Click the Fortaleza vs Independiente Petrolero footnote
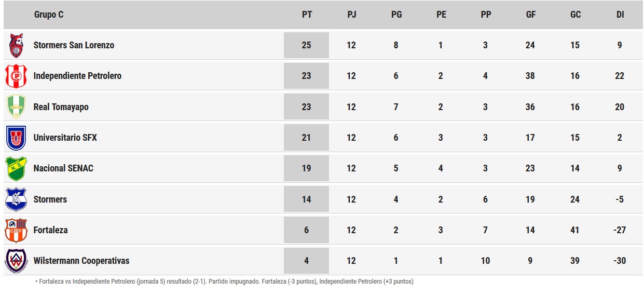Viewport: 644px width, 294px height. point(225,282)
